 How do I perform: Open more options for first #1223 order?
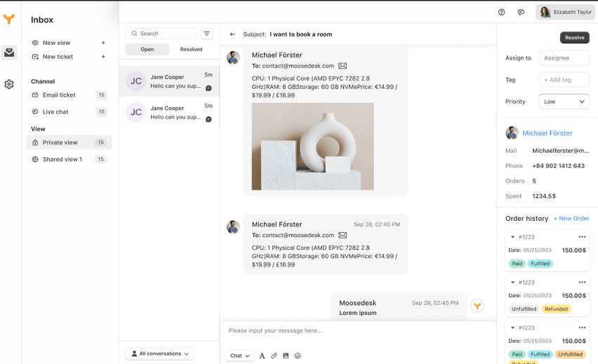(582, 236)
